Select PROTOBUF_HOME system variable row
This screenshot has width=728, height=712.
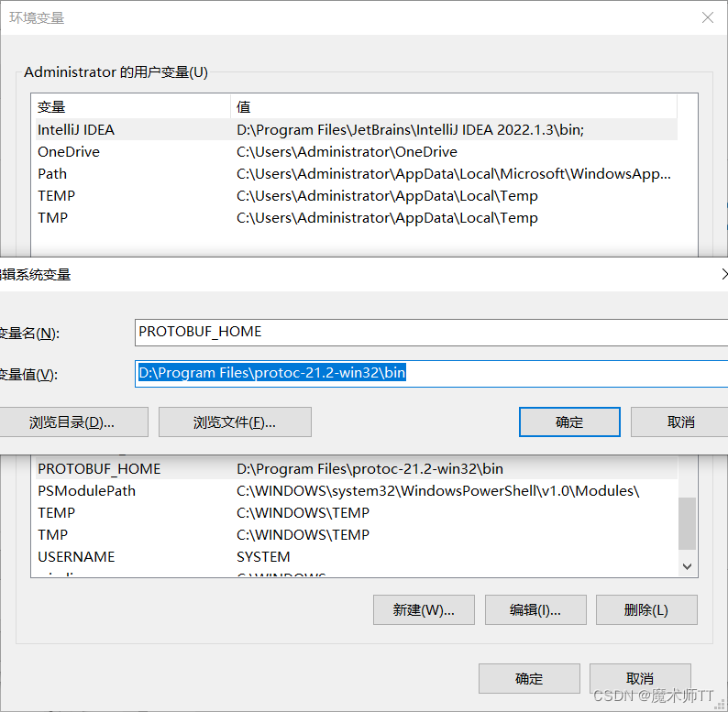click(x=357, y=469)
